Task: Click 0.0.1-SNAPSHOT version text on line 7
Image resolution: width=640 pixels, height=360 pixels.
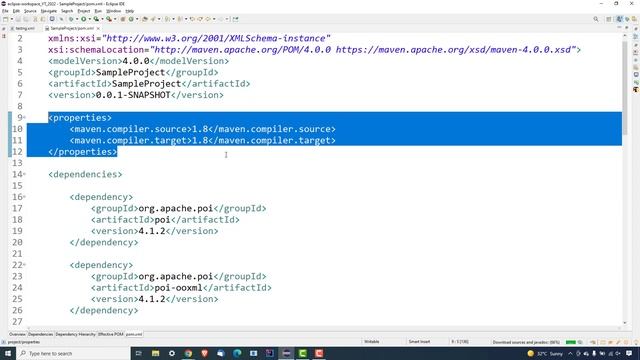Action: (133, 95)
